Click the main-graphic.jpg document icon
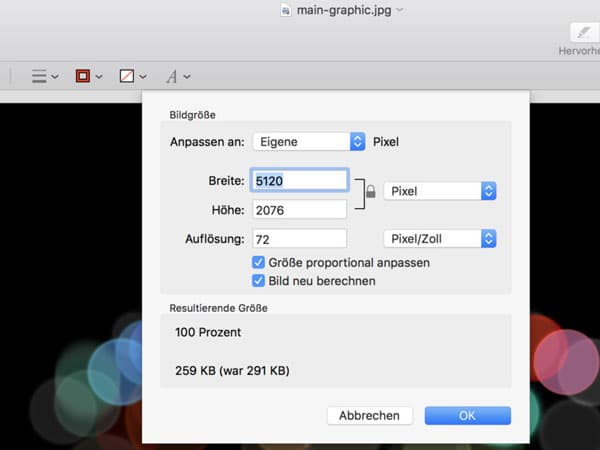 tap(285, 10)
